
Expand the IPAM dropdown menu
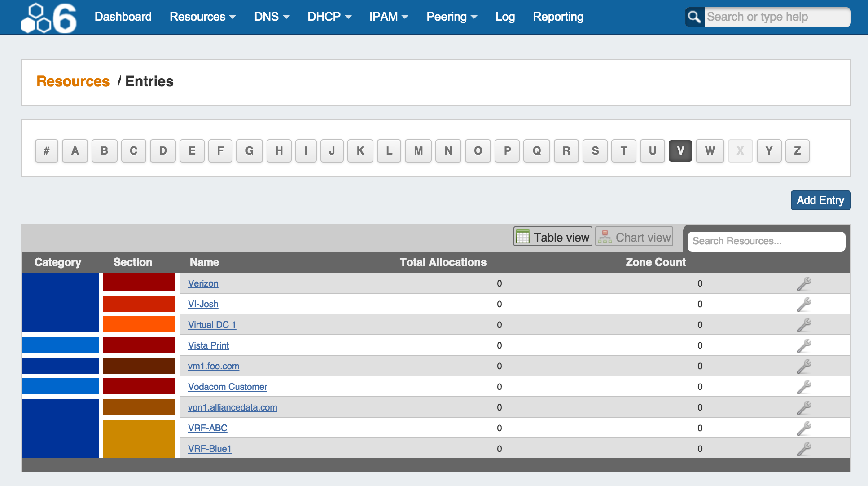pos(388,17)
